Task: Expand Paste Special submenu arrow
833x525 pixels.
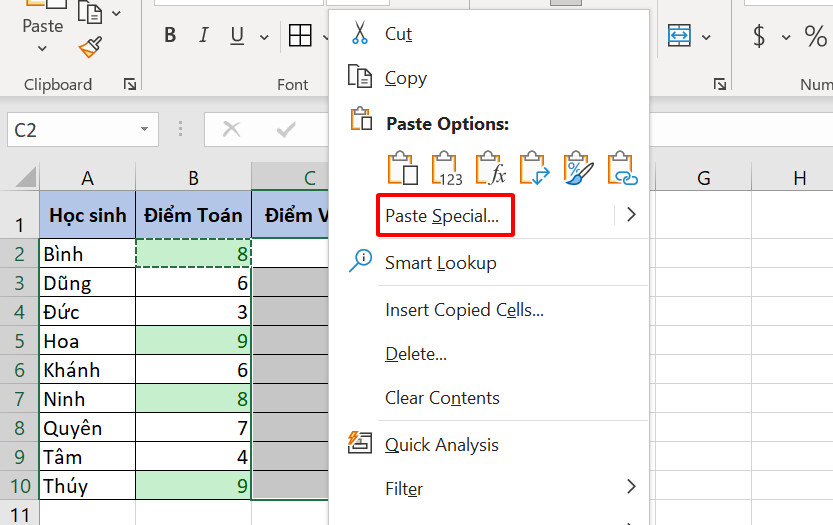Action: (631, 215)
